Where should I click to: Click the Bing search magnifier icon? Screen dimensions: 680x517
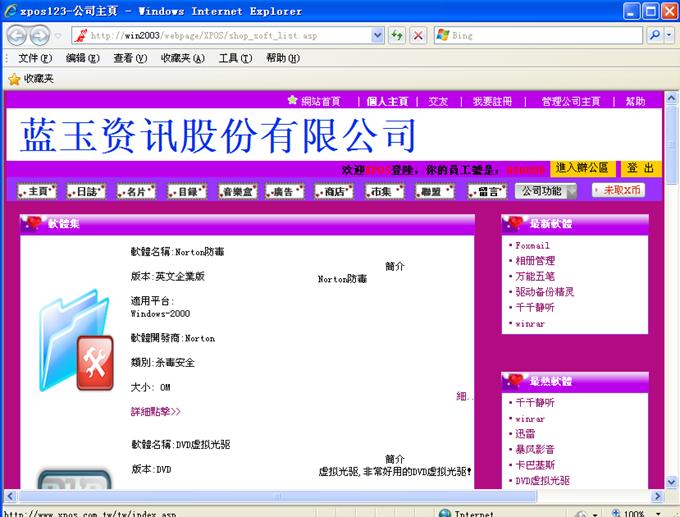655,35
